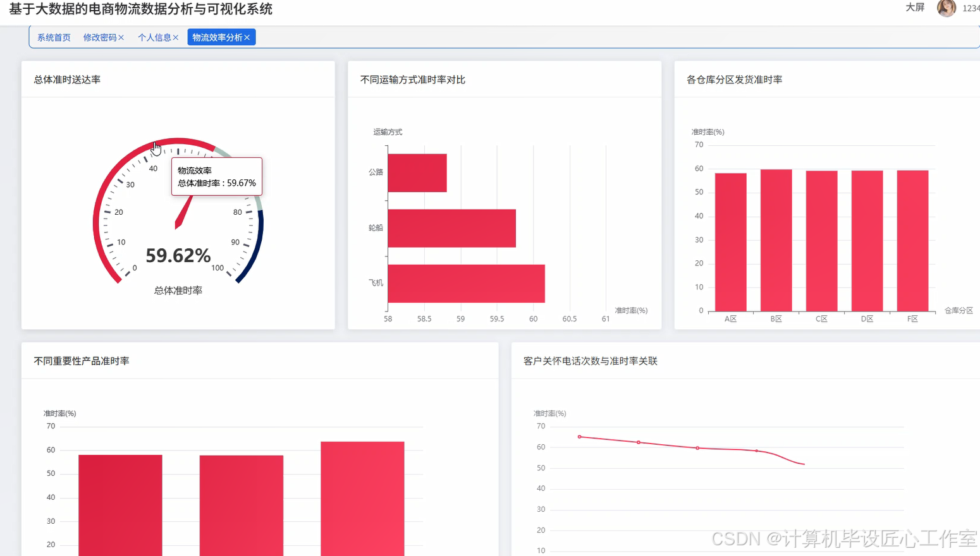Click the first bar in 不同重要性产品准时率

120,505
